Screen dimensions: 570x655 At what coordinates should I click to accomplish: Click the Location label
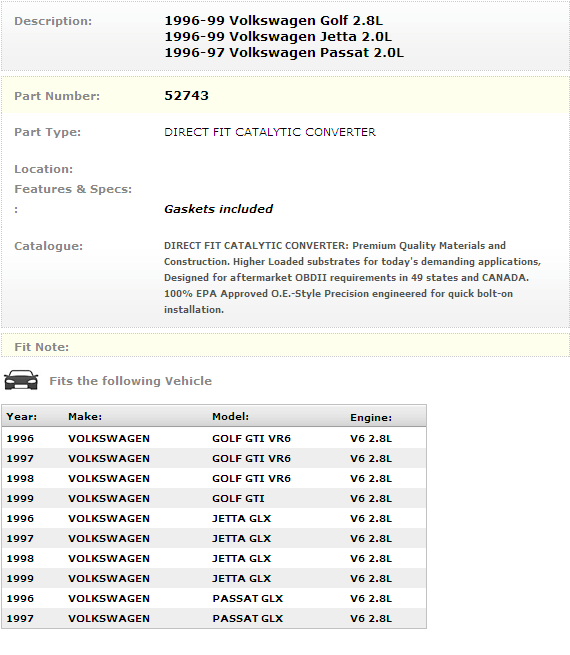click(43, 169)
